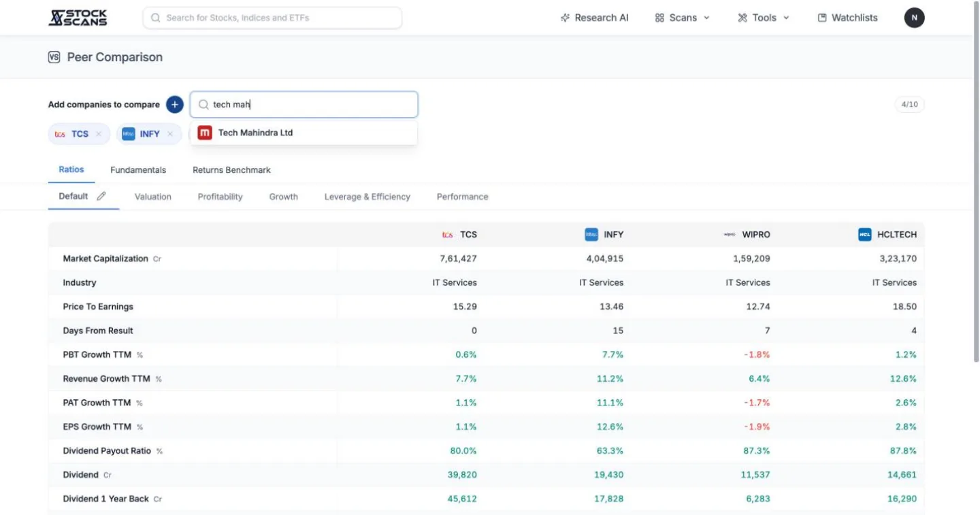The image size is (980, 515).
Task: Select Tech Mahindra Ltd from suggestions
Action: coord(304,133)
